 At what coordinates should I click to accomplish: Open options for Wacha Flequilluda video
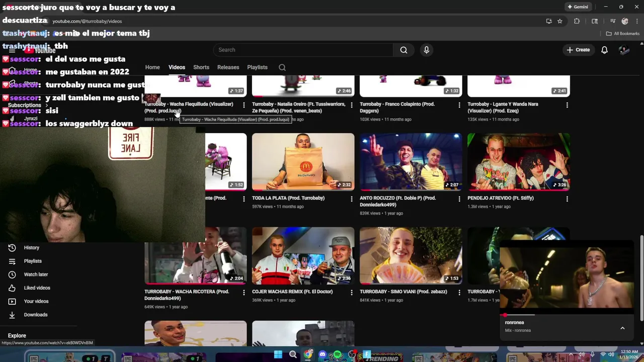pos(244,105)
